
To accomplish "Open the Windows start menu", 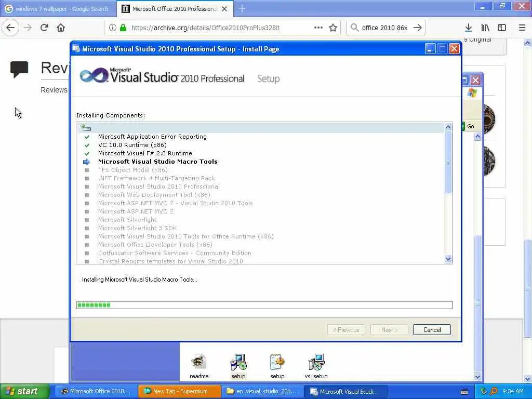I will point(24,391).
